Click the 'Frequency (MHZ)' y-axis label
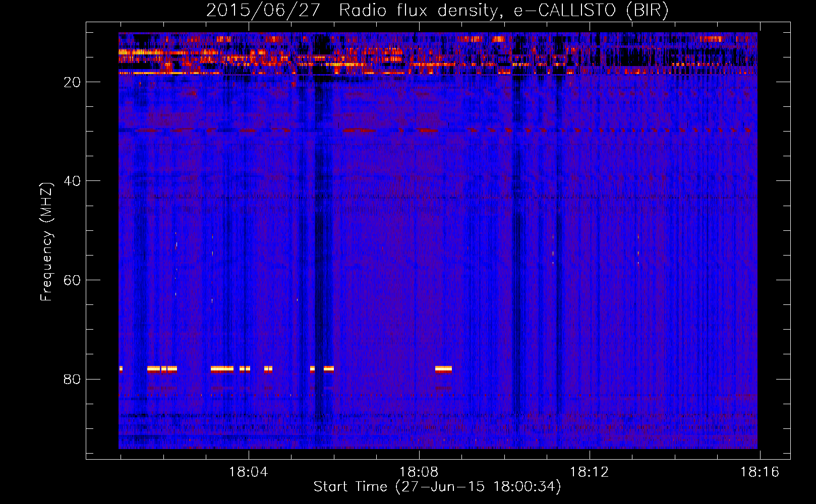The image size is (816, 504). (x=46, y=242)
